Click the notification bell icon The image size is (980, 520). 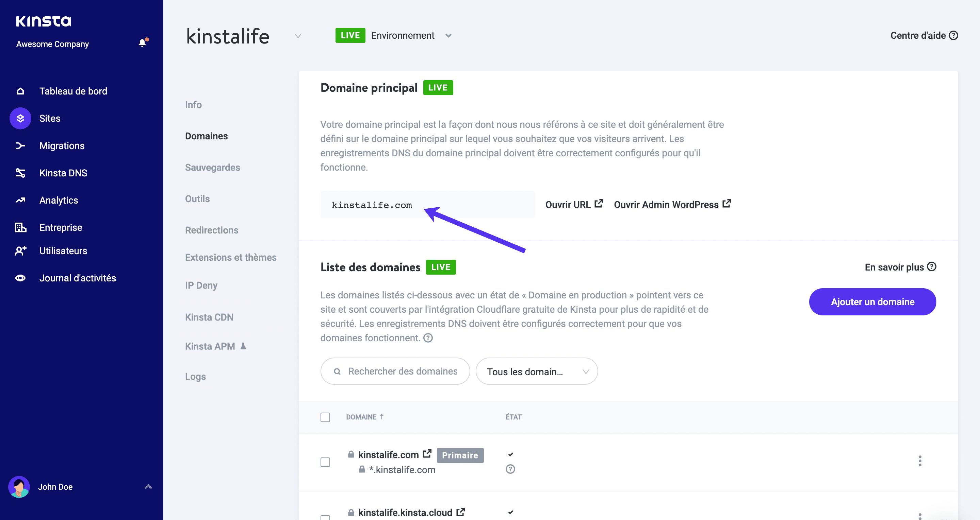pyautogui.click(x=142, y=42)
